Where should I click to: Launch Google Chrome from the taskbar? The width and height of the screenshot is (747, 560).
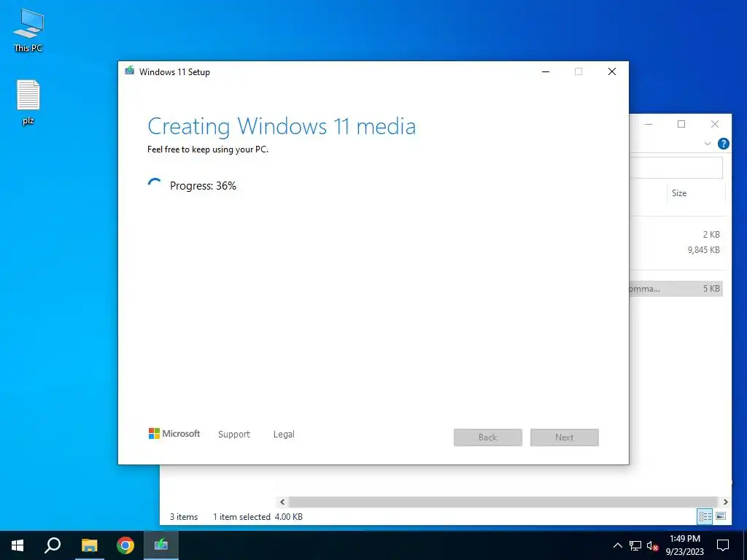(x=125, y=545)
